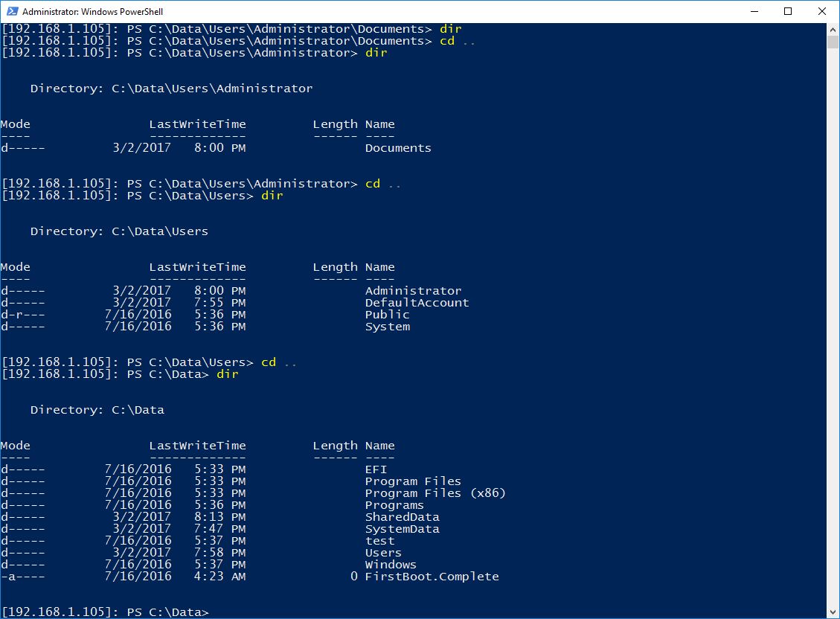Screen dimensions: 840x619
Task: Select the Windows folder entry
Action: 391,565
